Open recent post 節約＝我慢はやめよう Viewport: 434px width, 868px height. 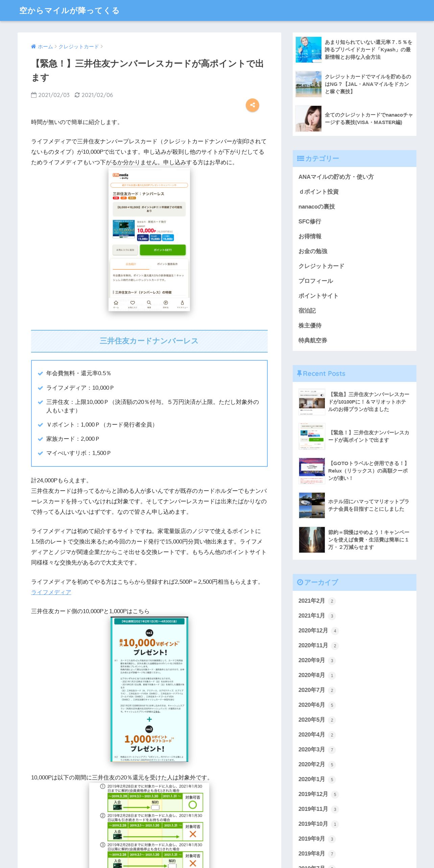[x=369, y=540]
